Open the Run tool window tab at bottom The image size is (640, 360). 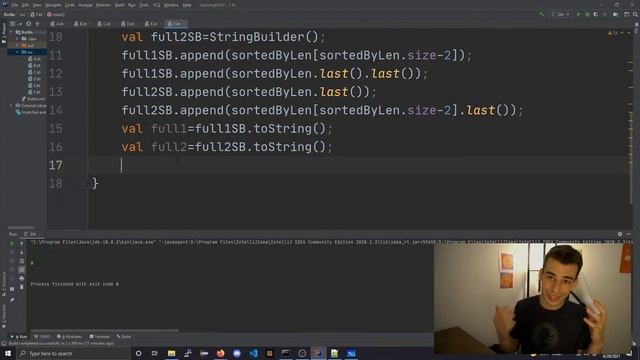point(19,337)
